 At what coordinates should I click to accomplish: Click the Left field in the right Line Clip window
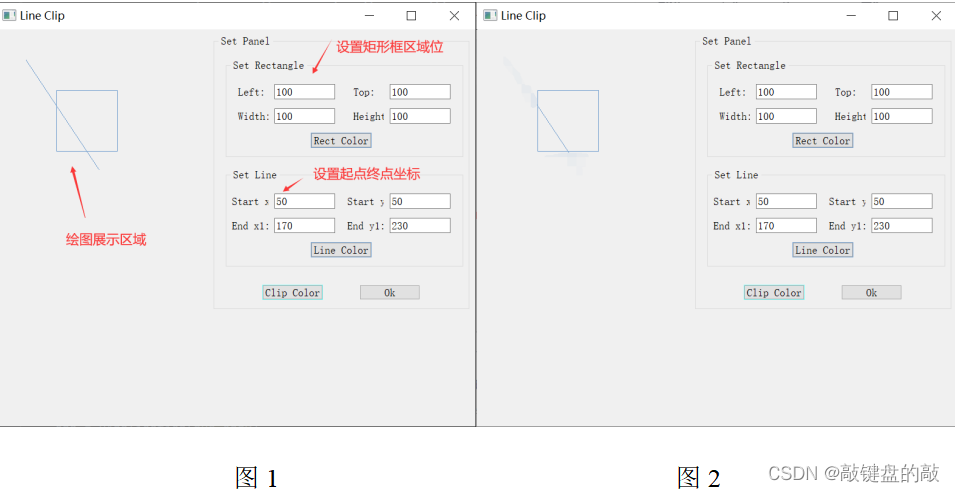click(786, 92)
